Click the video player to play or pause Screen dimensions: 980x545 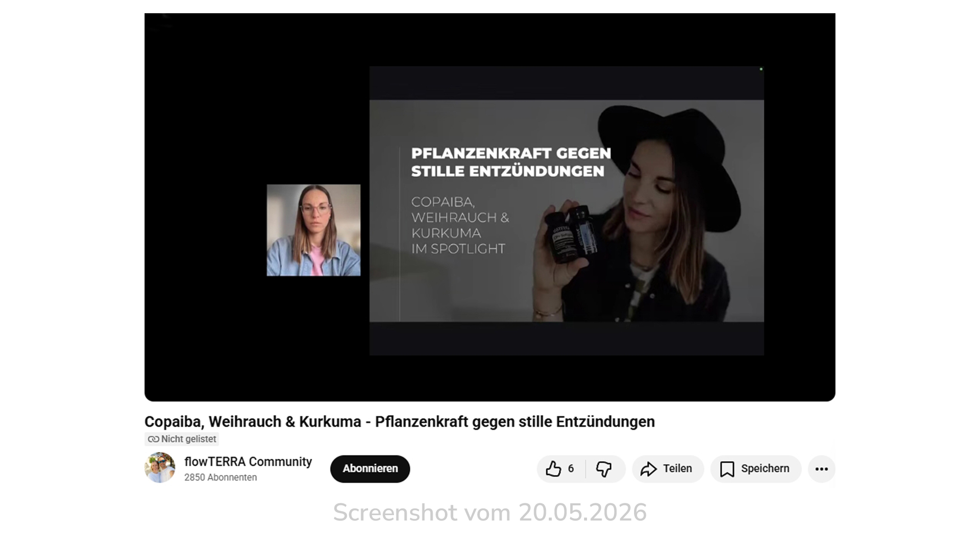point(490,207)
